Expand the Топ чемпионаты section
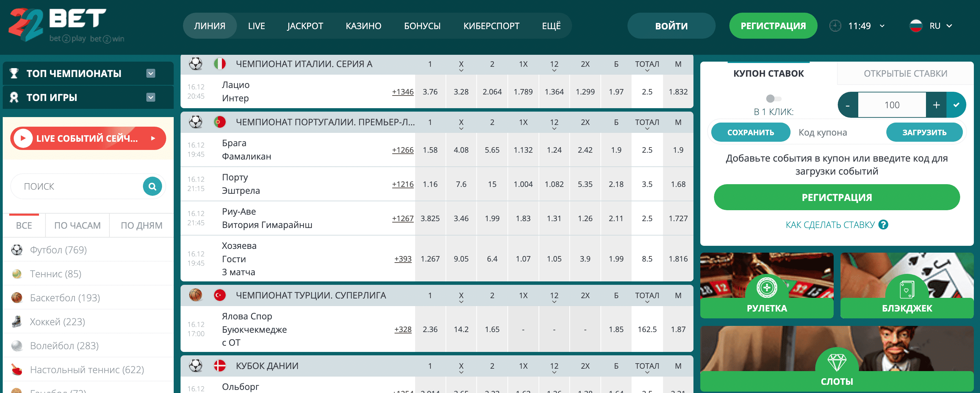Viewport: 980px width, 393px height. (151, 73)
